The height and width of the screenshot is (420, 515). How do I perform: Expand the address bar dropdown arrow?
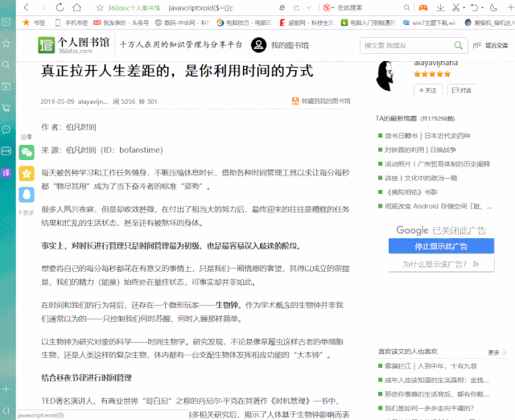[x=309, y=7]
